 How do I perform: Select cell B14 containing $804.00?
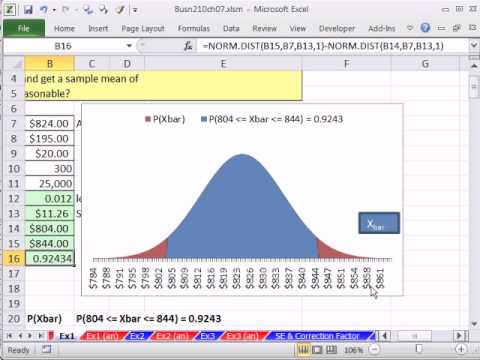49,229
